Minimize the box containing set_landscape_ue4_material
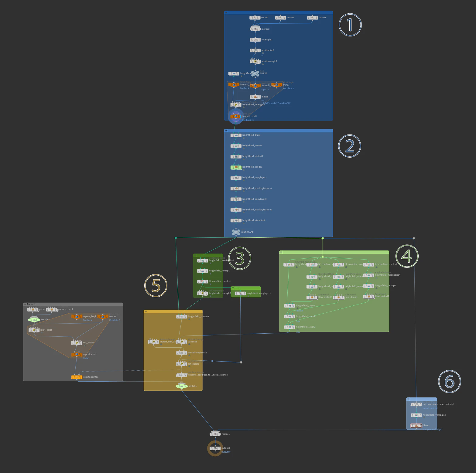476x473 pixels. point(409,399)
